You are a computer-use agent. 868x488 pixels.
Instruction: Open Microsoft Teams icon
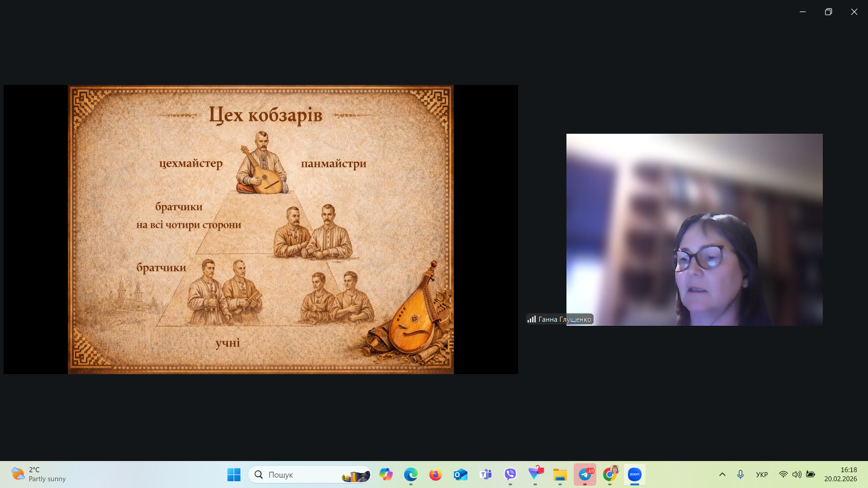coord(486,474)
